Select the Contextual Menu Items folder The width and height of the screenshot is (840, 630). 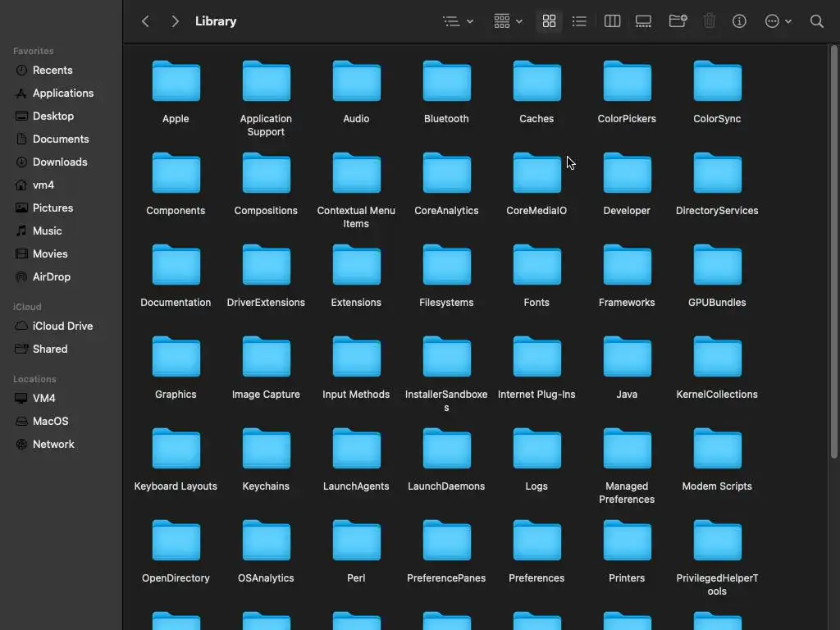tap(356, 174)
